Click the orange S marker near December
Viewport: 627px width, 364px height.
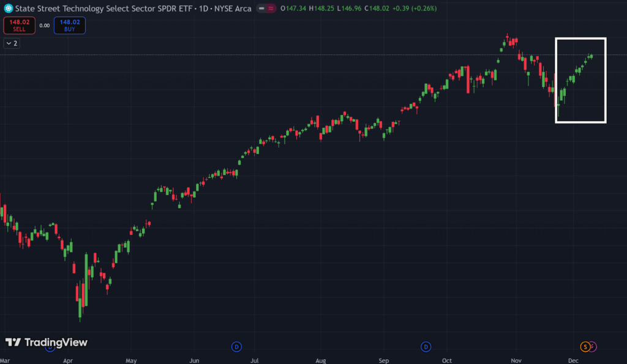tap(585, 347)
